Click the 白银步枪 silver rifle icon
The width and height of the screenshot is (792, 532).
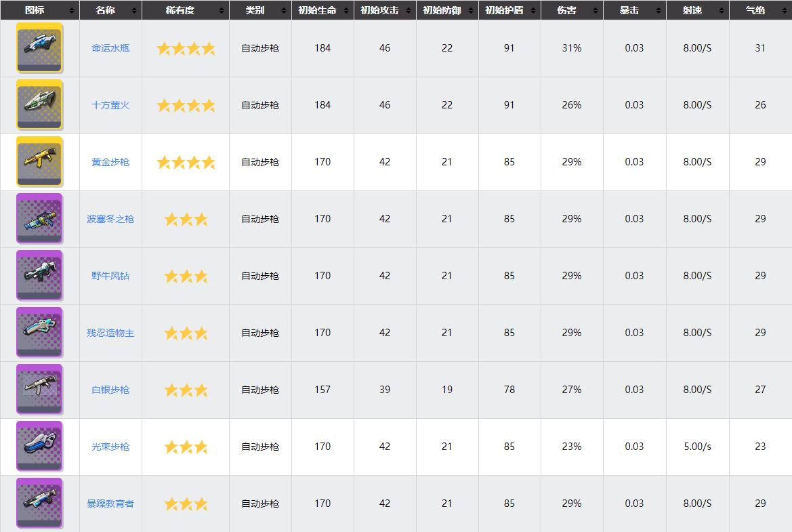tap(39, 390)
